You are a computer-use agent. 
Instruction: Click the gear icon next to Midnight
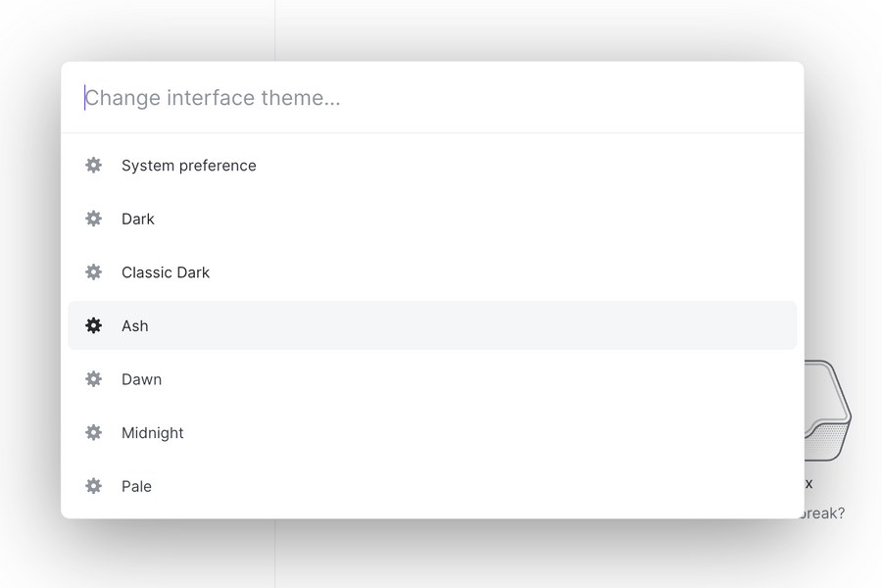click(93, 432)
